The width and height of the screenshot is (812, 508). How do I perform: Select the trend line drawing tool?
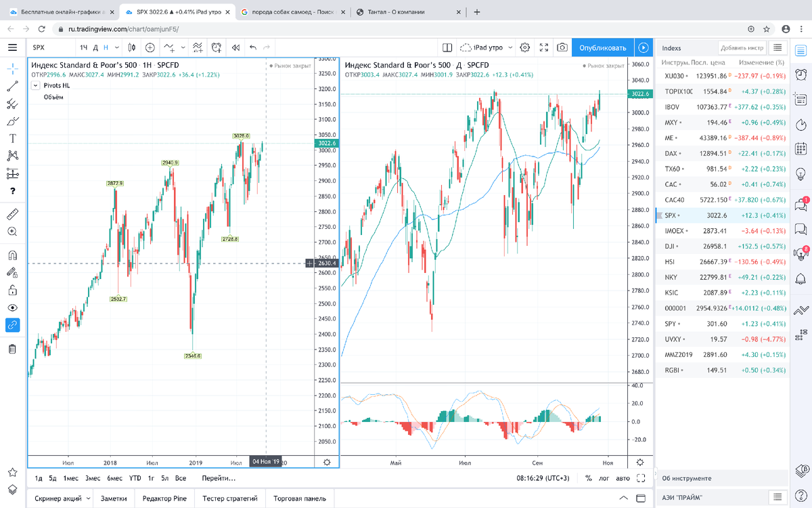click(12, 86)
